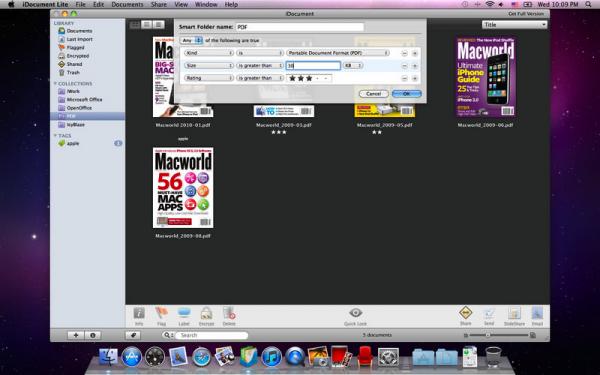
Task: Open the Documents menu
Action: pyautogui.click(x=127, y=5)
